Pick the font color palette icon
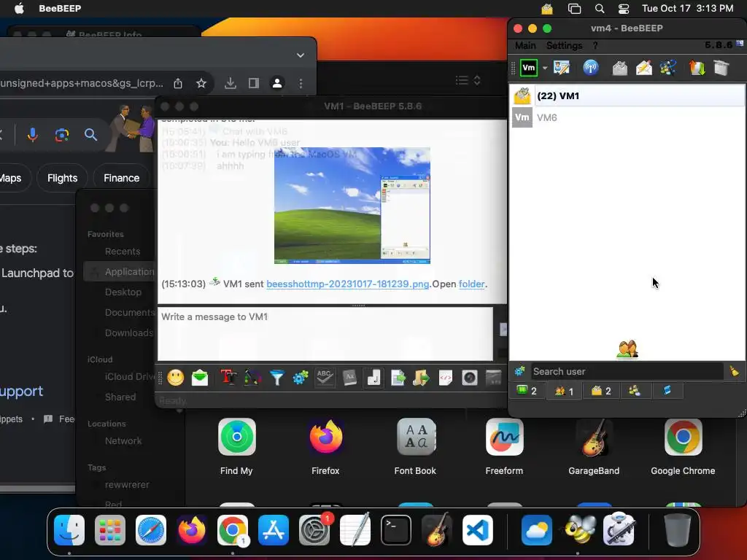Viewport: 747px width, 560px height. tap(252, 378)
